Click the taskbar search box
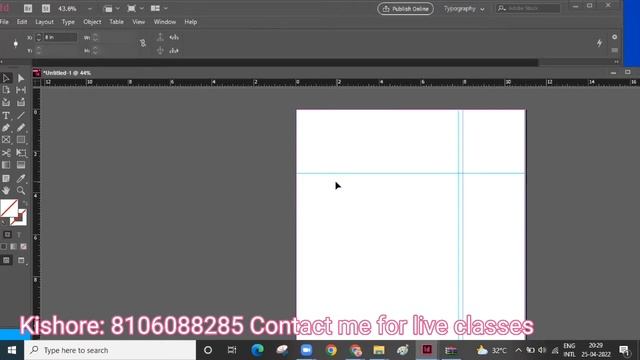The image size is (640, 360). pos(110,350)
